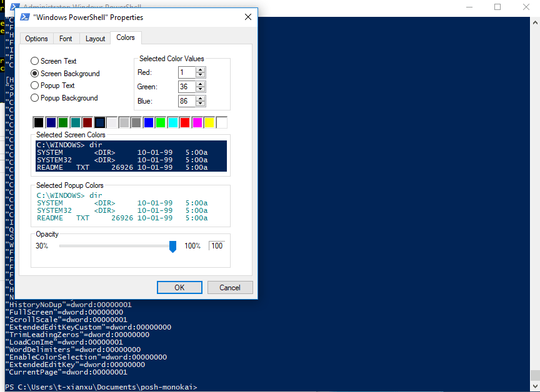The width and height of the screenshot is (540, 392).
Task: Select the white color swatch
Action: [221, 122]
